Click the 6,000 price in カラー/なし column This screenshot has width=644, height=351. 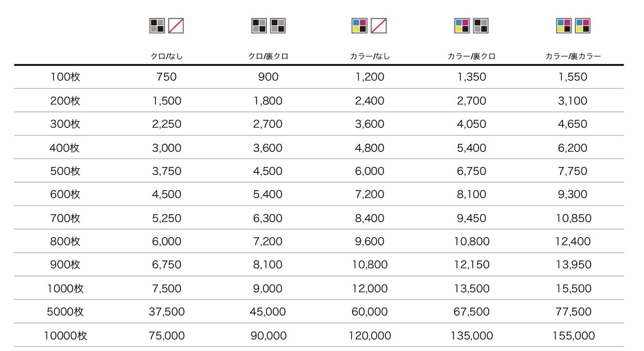pyautogui.click(x=370, y=171)
